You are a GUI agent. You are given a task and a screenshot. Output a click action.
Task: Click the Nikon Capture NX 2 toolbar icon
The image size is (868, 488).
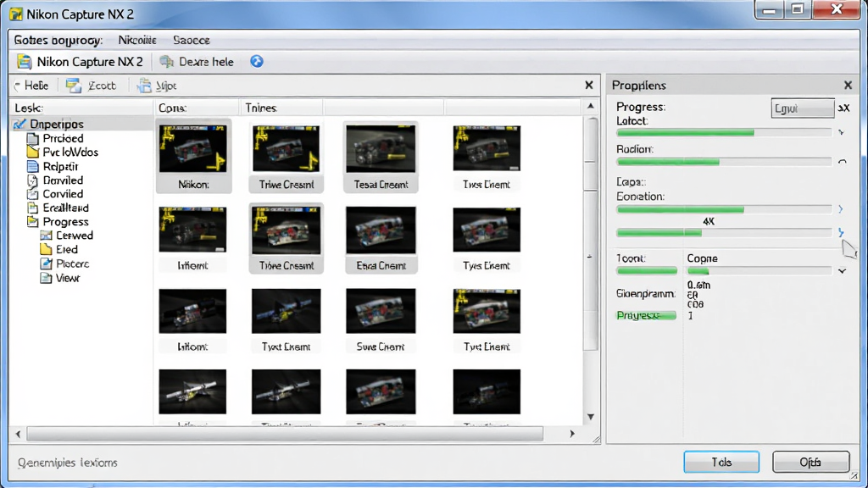point(25,61)
